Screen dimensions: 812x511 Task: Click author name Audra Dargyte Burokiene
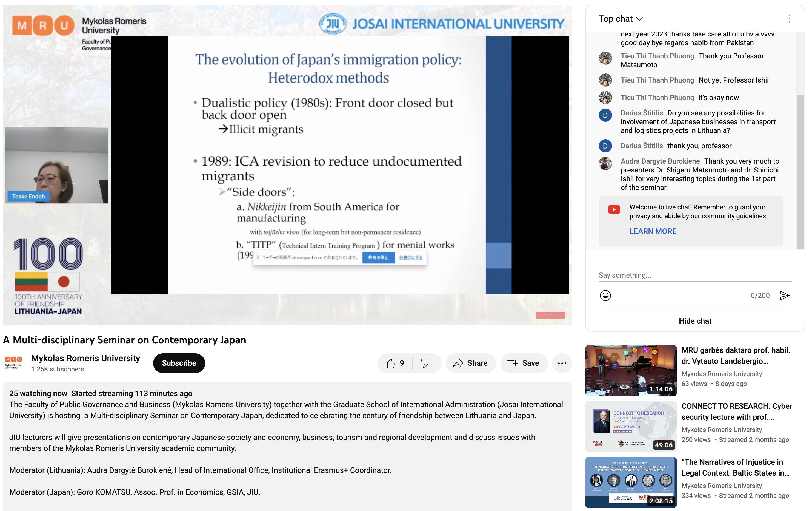[660, 161]
